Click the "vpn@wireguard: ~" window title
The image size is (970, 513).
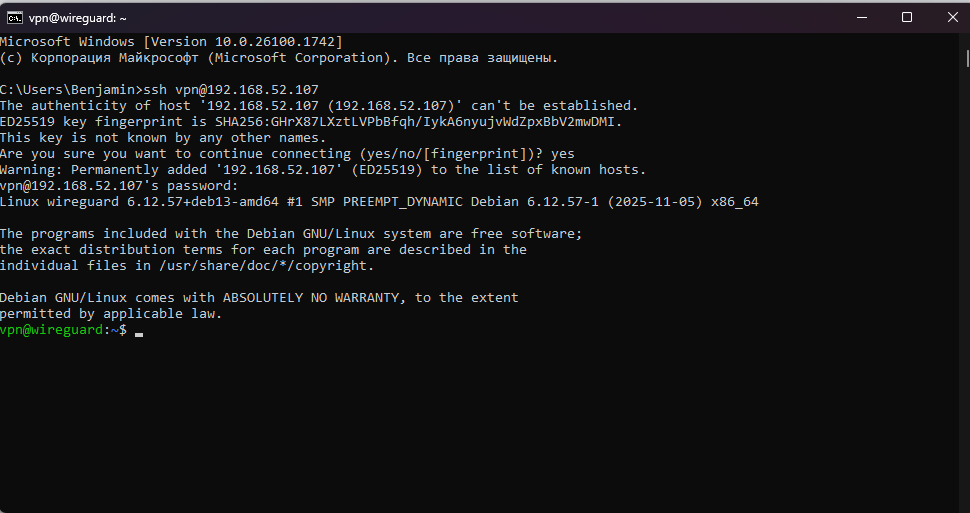click(x=78, y=17)
